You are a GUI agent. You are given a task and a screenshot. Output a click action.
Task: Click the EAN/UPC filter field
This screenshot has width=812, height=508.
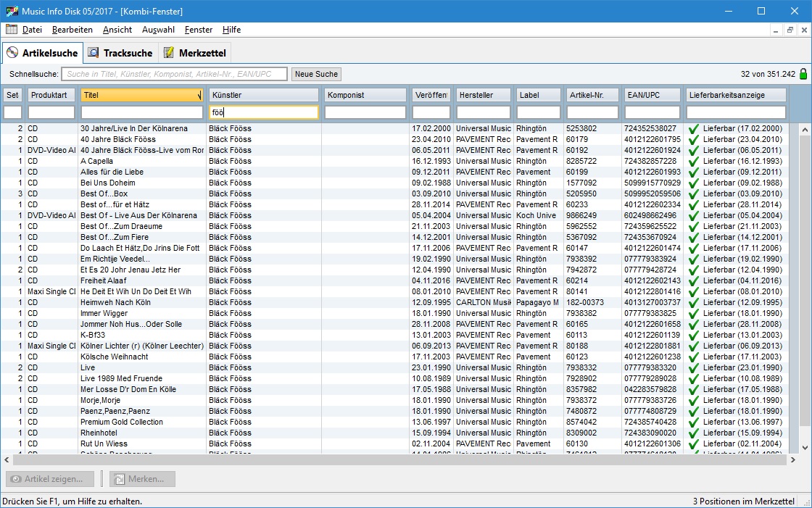pos(652,112)
